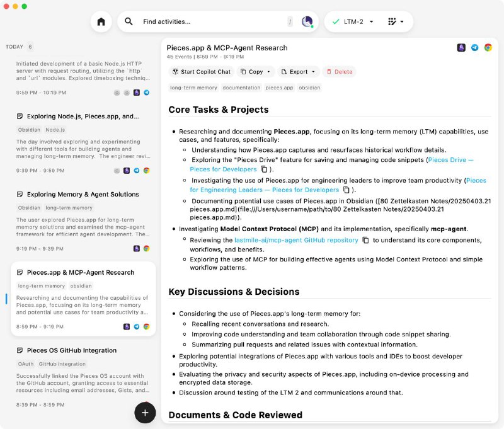Image resolution: width=504 pixels, height=429 pixels.
Task: Copy the Pieces Drive link via its copy icon
Action: click(x=265, y=169)
